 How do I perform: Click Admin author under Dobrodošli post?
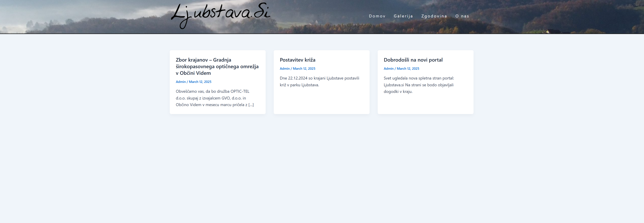click(x=388, y=69)
